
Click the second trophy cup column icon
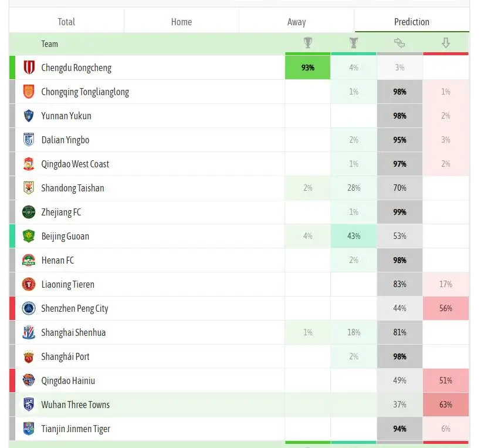click(x=354, y=43)
